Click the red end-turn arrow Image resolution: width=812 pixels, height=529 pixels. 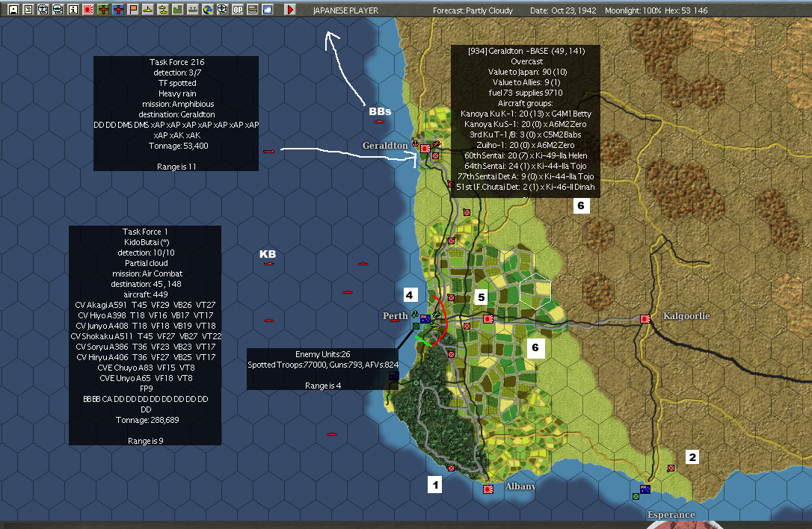coord(290,9)
